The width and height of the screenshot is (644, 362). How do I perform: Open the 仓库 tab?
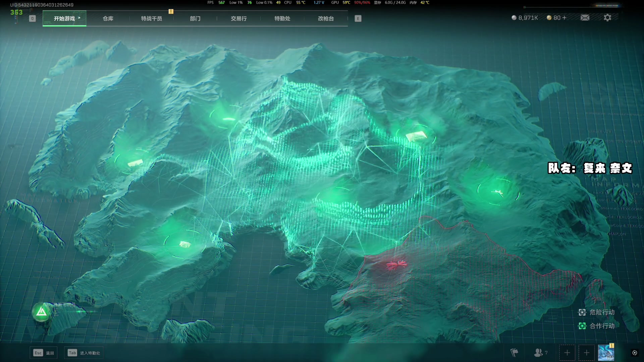coord(108,18)
